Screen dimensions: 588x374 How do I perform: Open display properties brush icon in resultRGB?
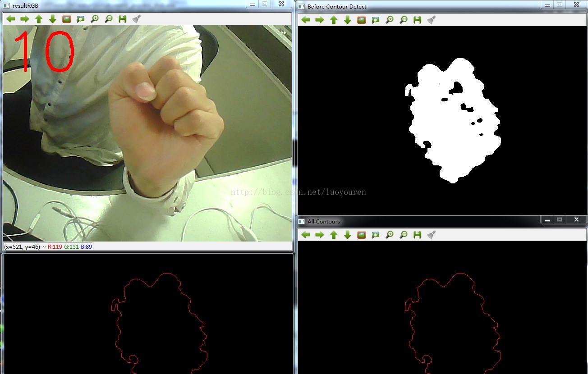click(137, 19)
